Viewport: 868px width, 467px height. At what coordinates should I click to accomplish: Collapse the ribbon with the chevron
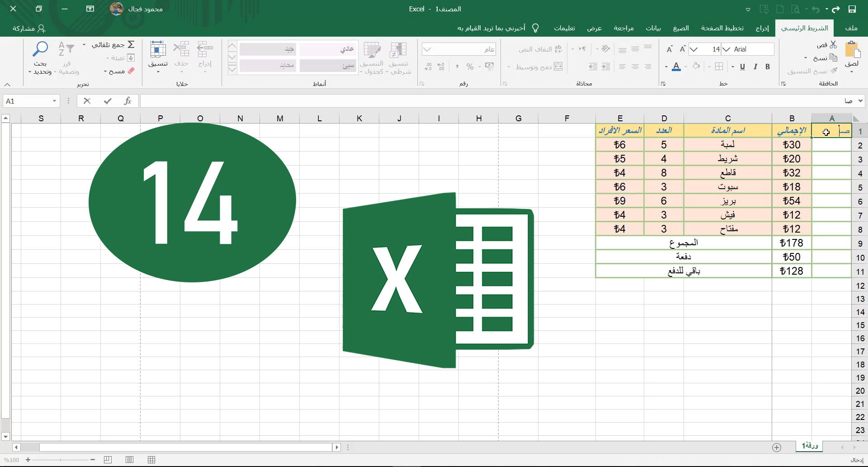tap(7, 85)
